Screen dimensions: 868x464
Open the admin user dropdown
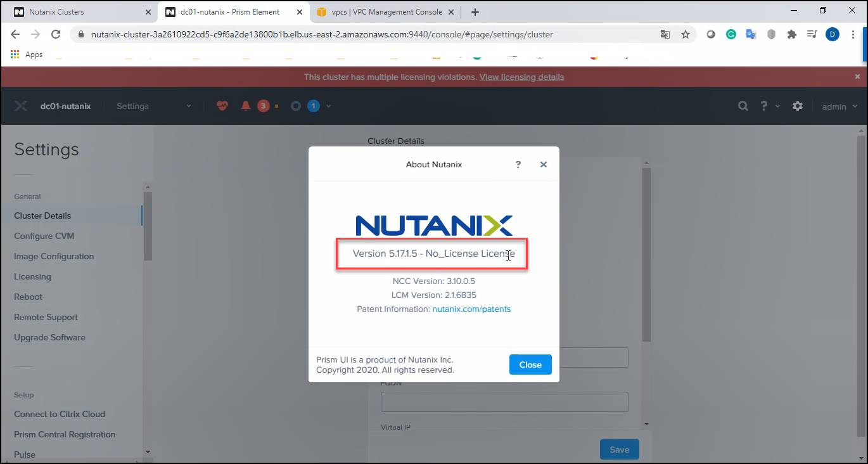[839, 107]
